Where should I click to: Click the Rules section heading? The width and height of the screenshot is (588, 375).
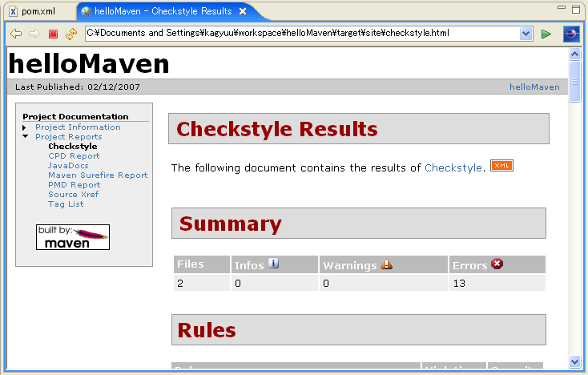click(x=207, y=330)
